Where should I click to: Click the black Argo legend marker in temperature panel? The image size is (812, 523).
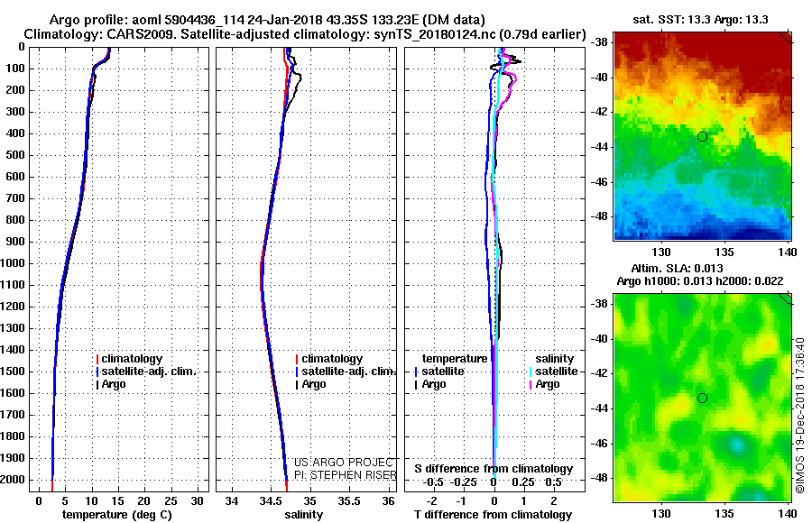(x=97, y=385)
